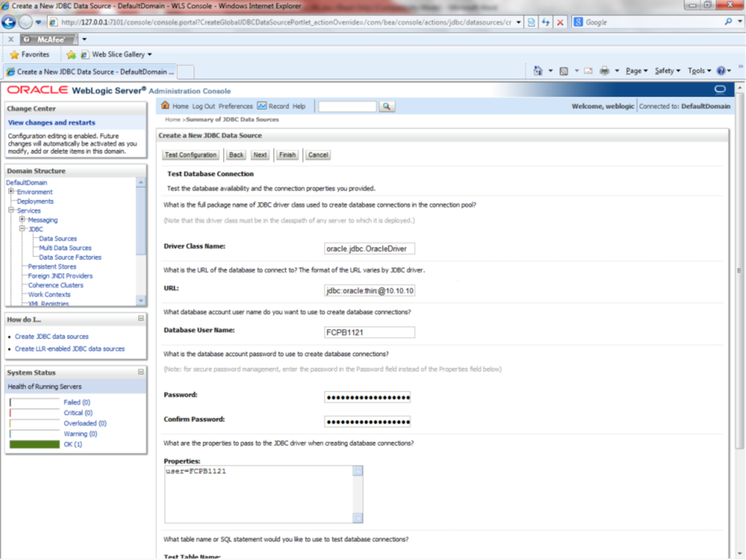Open a new blank browser tab

[185, 73]
